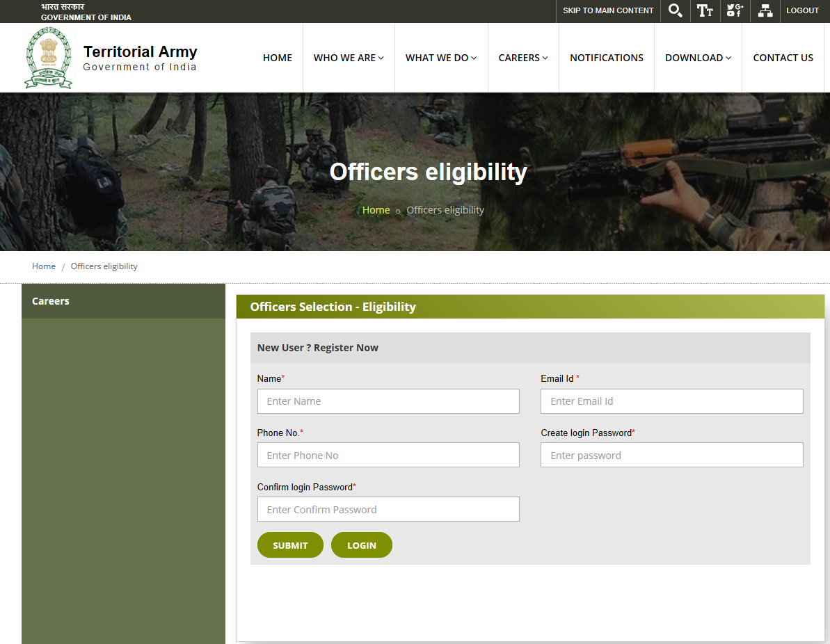Open the sitemap icon
Screen dimensions: 830x644
click(765, 10)
